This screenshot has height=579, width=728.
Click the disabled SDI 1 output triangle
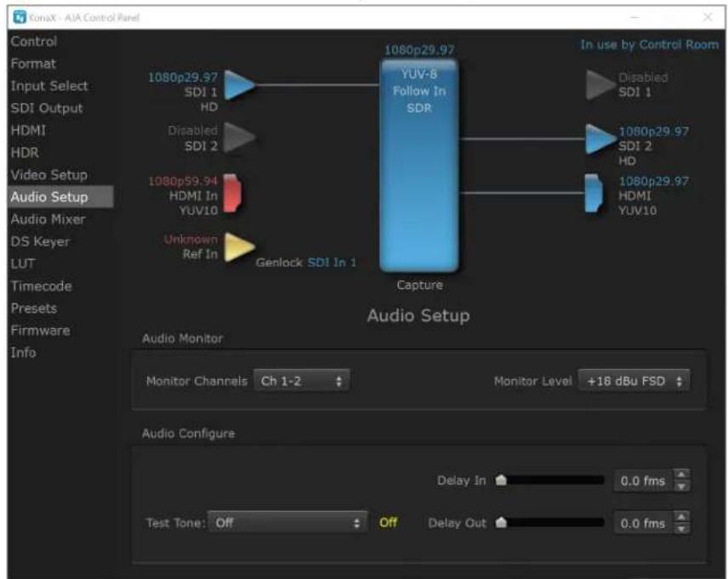tap(600, 85)
